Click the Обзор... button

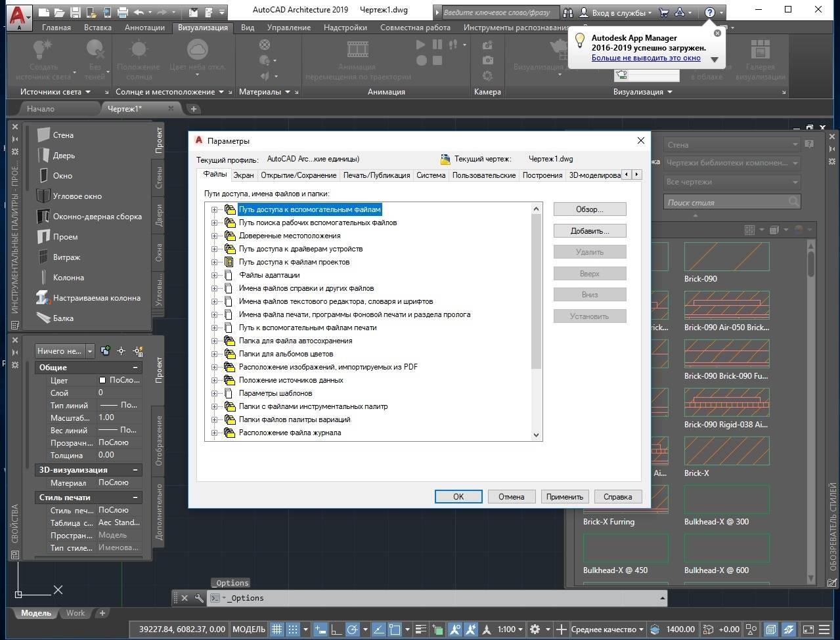pyautogui.click(x=590, y=209)
